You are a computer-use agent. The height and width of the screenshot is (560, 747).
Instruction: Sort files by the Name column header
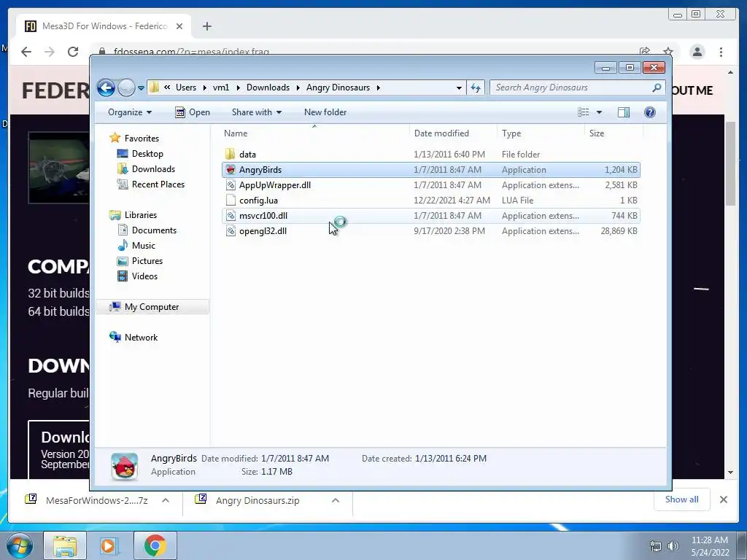[314, 133]
